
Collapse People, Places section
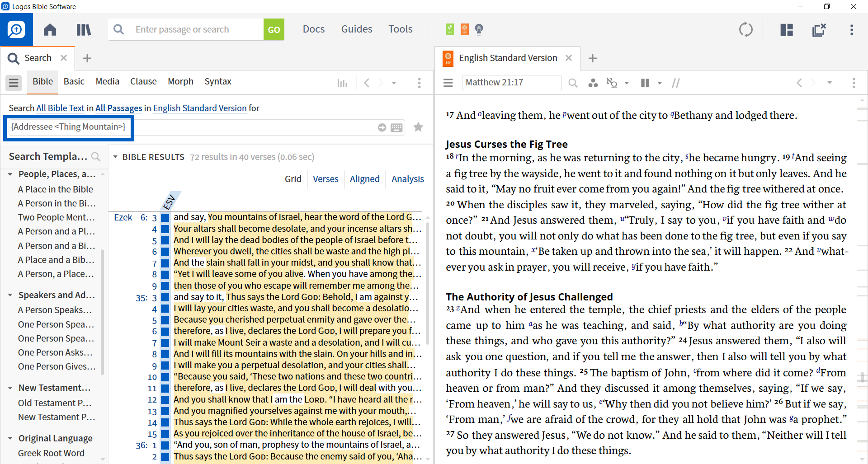pyautogui.click(x=10, y=174)
